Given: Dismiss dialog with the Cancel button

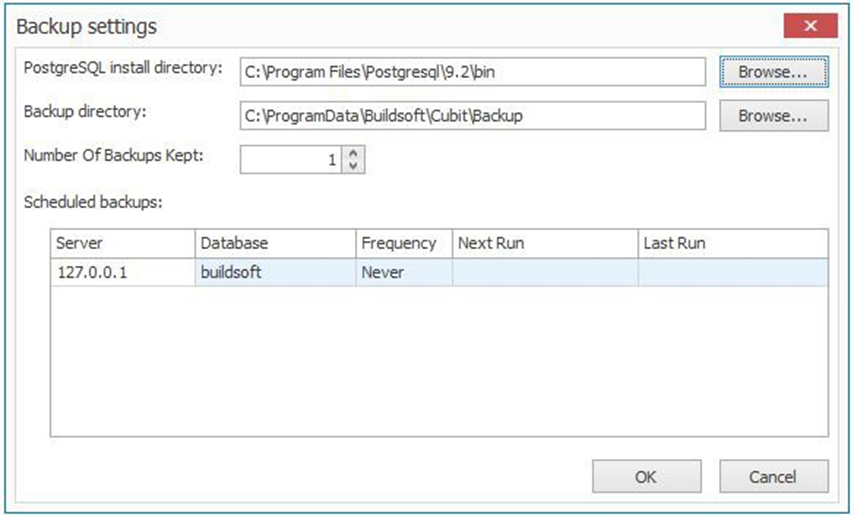Looking at the screenshot, I should pyautogui.click(x=773, y=477).
